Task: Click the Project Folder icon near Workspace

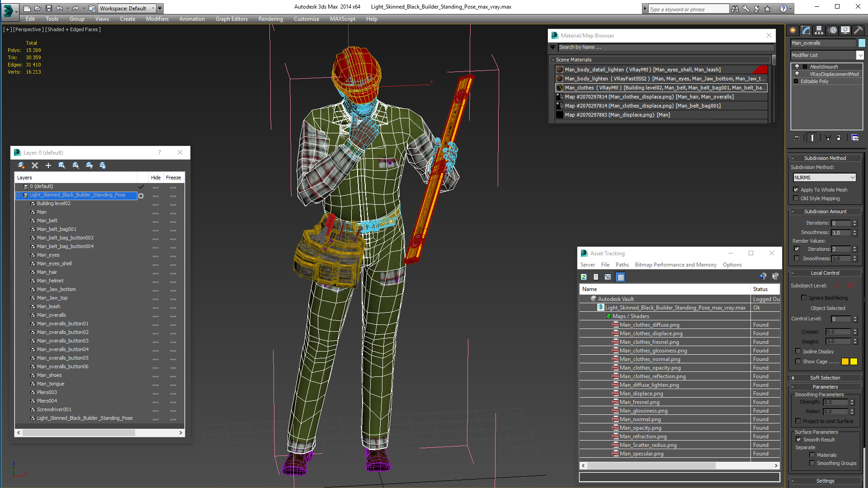Action: (92, 9)
